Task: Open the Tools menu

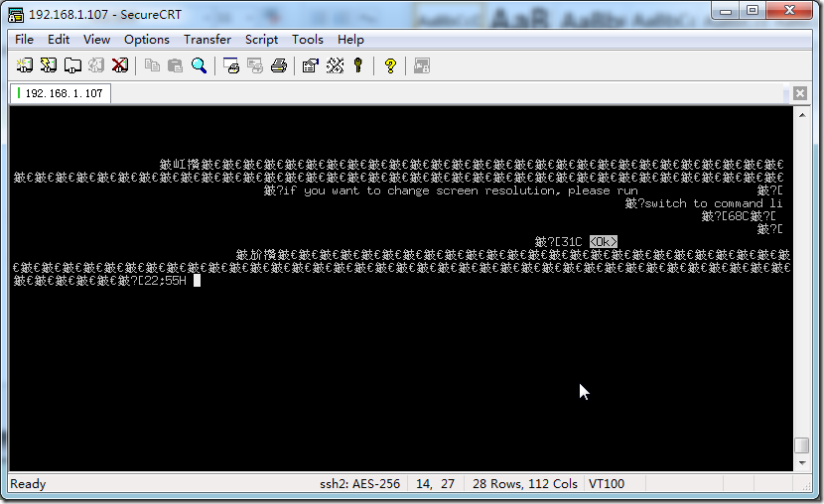Action: pos(308,40)
